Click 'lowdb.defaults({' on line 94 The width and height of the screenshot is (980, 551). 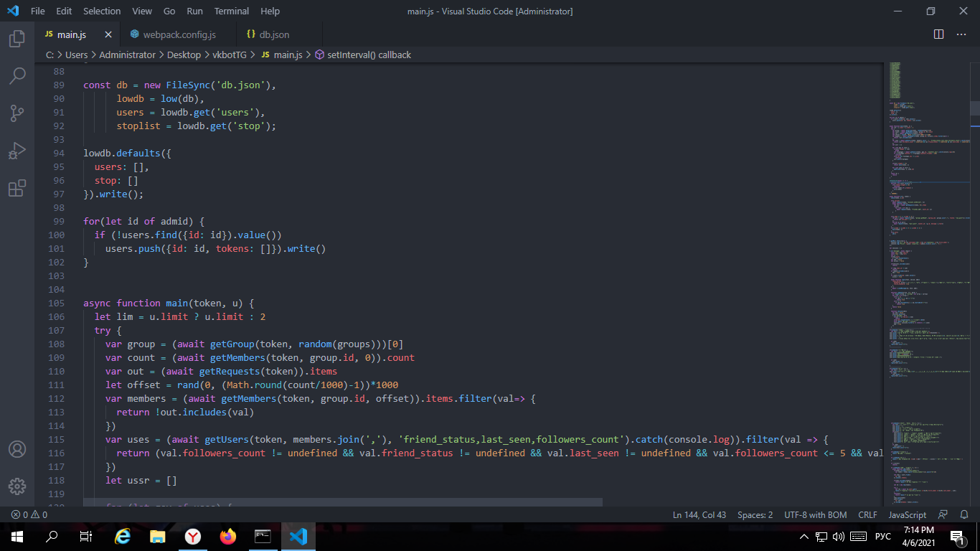[x=127, y=153]
